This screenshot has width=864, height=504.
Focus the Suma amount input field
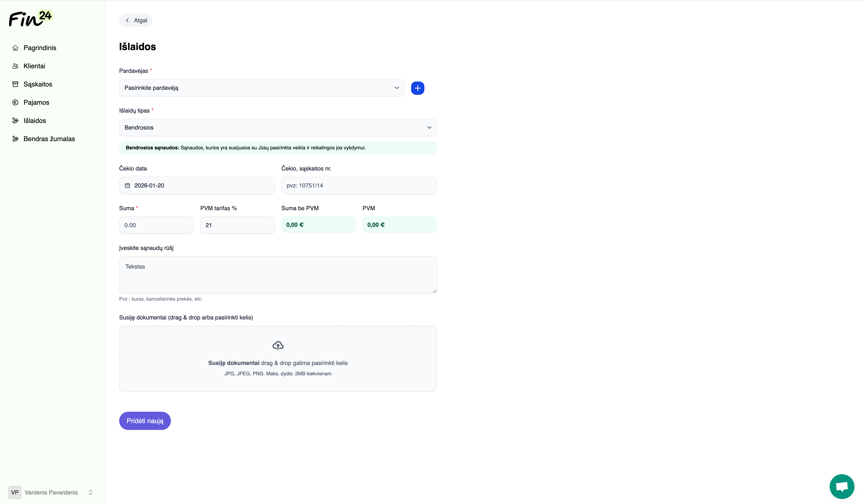(x=156, y=225)
